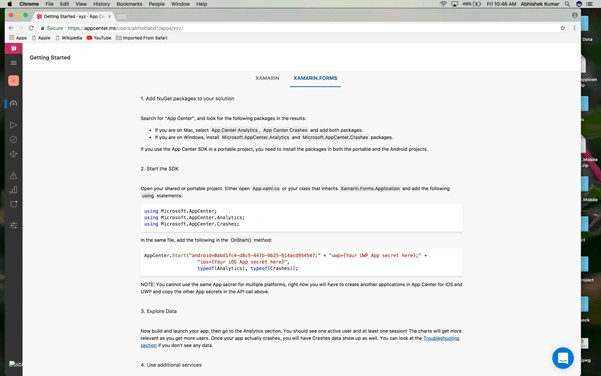Select the XAMARIN.FORMS tab
The image size is (601, 376).
(315, 78)
